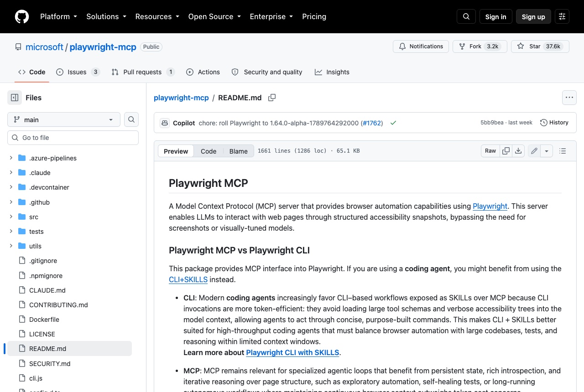This screenshot has height=392, width=584.
Task: Open Notifications for this repository
Action: [421, 46]
